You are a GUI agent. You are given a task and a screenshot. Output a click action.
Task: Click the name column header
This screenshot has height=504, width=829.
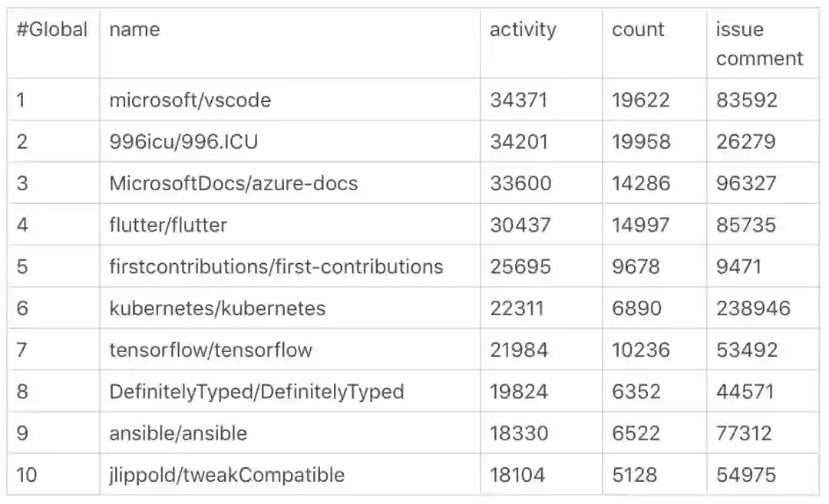134,30
